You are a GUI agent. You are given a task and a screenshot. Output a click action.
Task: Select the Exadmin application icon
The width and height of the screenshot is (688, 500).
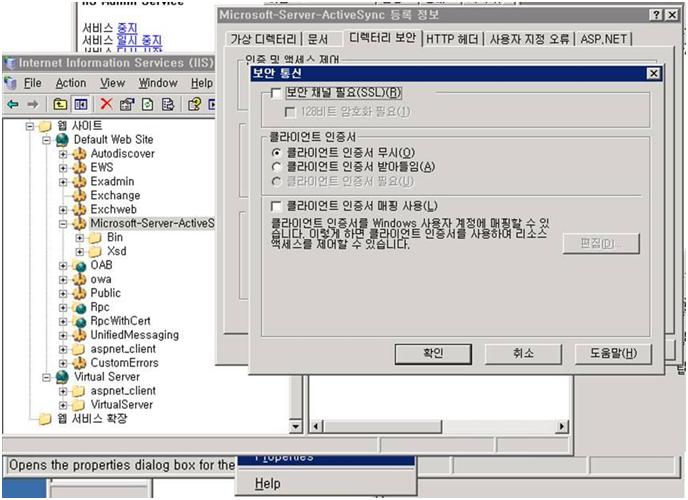[79, 182]
